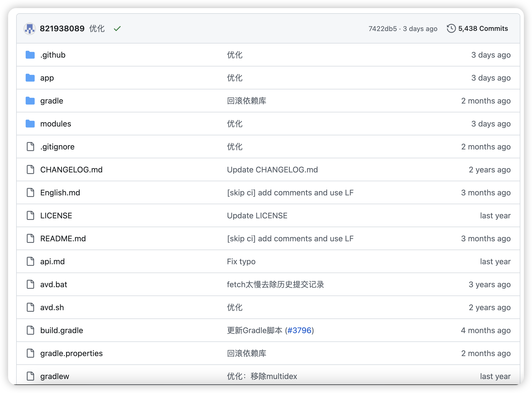Viewport: 532px width, 393px height.
Task: Click the LICENSE file icon
Action: 30,216
